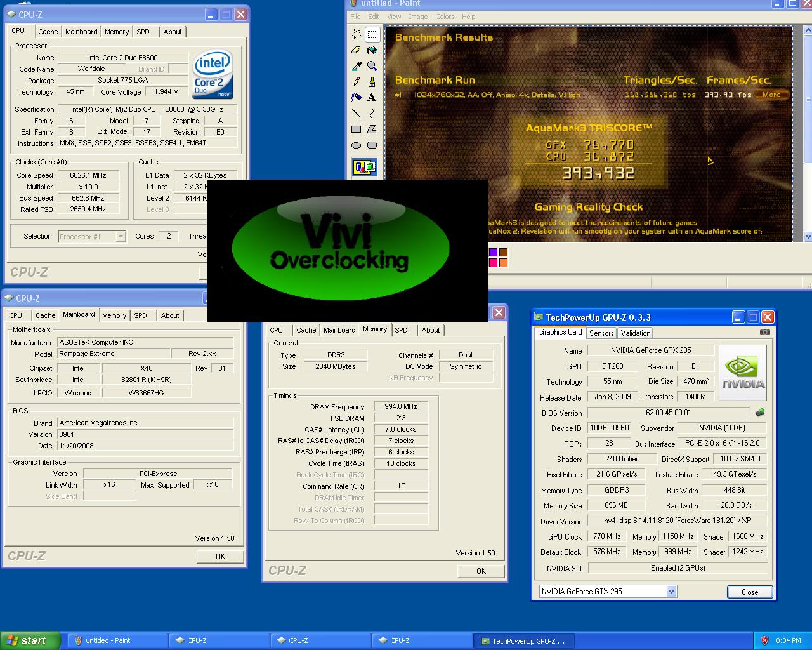Click the taskbar clock showing 8:04 PM
The height and width of the screenshot is (650, 812).
point(788,640)
